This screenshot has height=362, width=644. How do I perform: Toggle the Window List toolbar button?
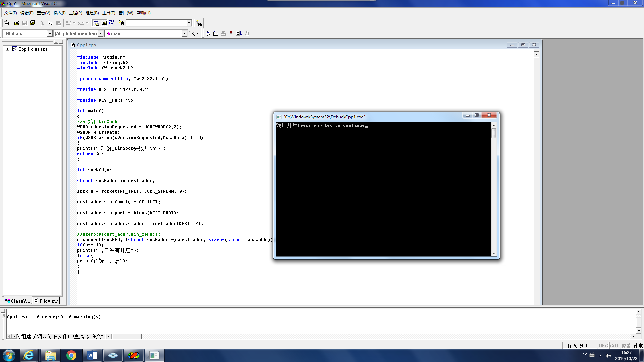[x=111, y=23]
